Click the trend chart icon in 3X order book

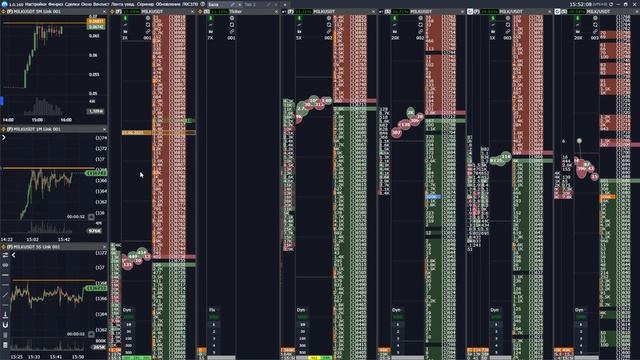point(125,25)
